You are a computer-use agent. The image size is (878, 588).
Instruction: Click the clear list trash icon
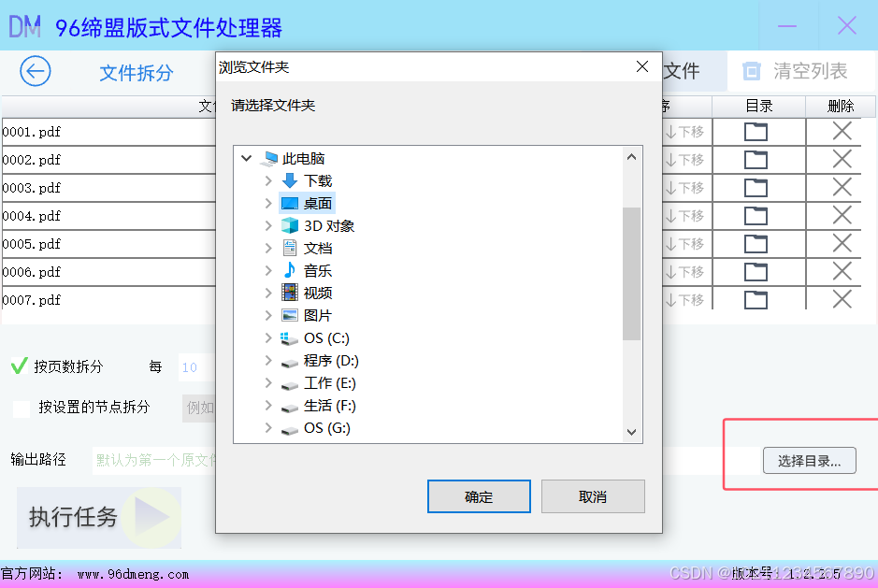752,71
